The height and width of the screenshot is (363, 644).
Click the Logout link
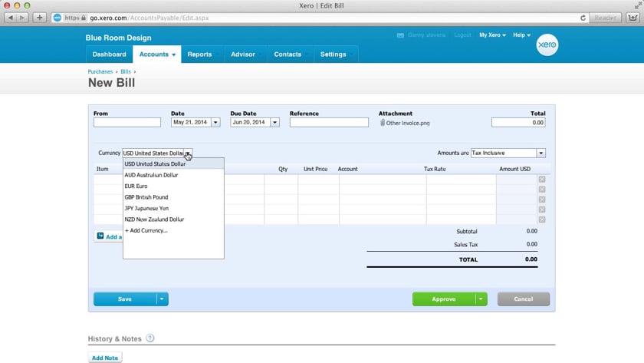pyautogui.click(x=462, y=35)
